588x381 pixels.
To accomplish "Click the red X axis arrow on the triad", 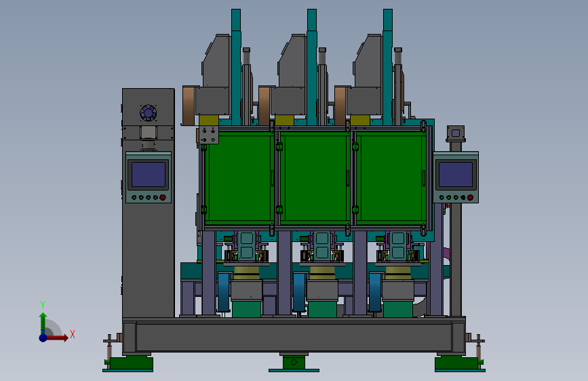I will tap(58, 338).
